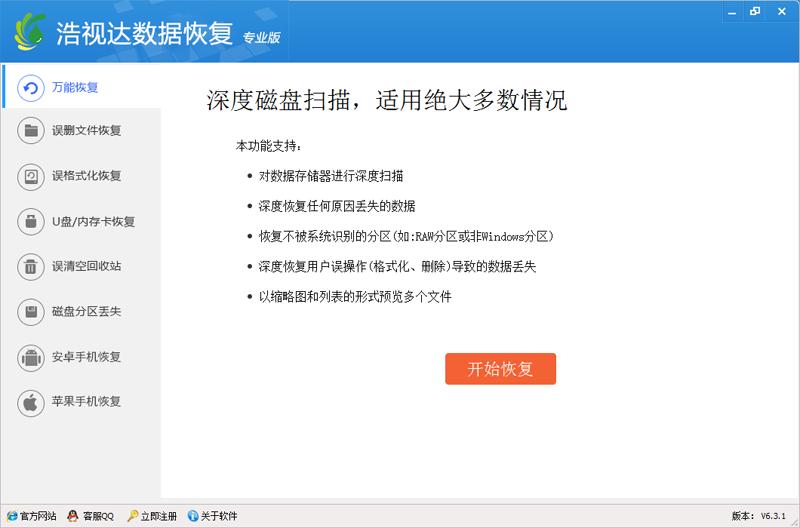Click the Android robot icon
This screenshot has width=800, height=528.
click(x=31, y=358)
